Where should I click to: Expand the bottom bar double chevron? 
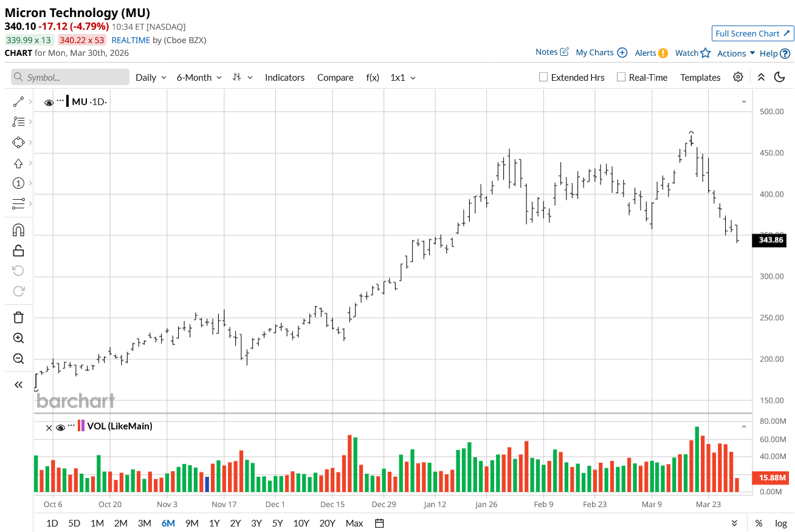(734, 523)
